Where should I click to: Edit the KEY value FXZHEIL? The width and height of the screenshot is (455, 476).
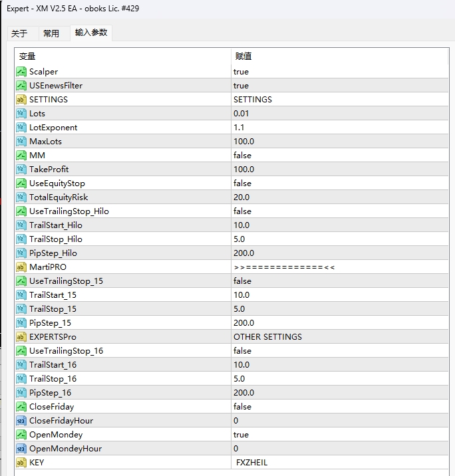[339, 463]
